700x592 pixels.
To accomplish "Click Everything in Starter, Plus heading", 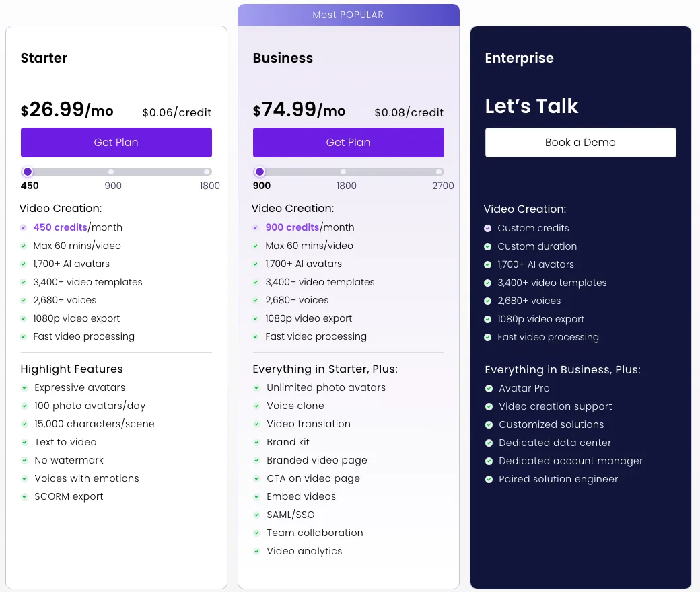I will 325,369.
